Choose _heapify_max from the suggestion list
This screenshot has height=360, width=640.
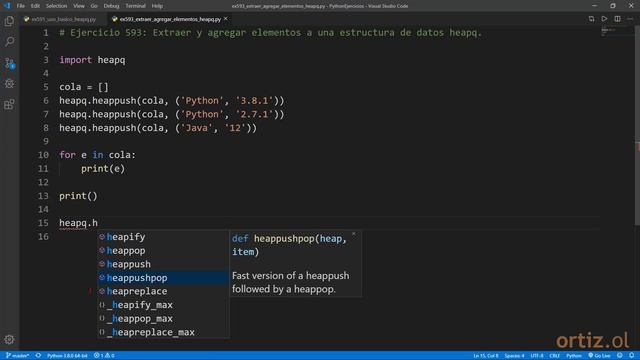click(x=163, y=305)
